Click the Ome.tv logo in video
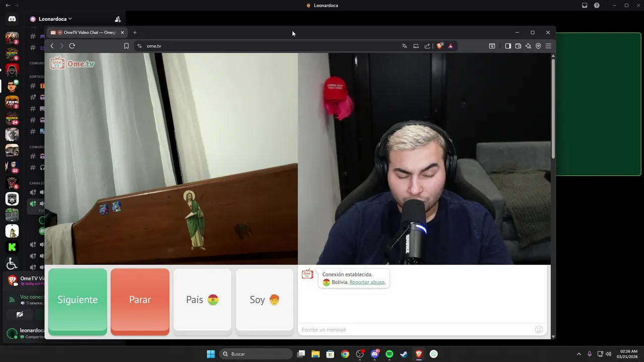Image resolution: width=644 pixels, height=362 pixels. (x=72, y=63)
